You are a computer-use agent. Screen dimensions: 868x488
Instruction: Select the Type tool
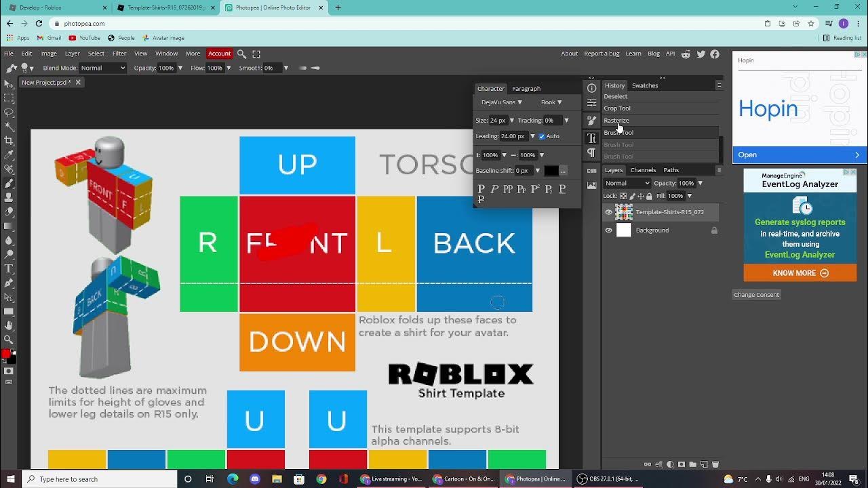pos(9,269)
